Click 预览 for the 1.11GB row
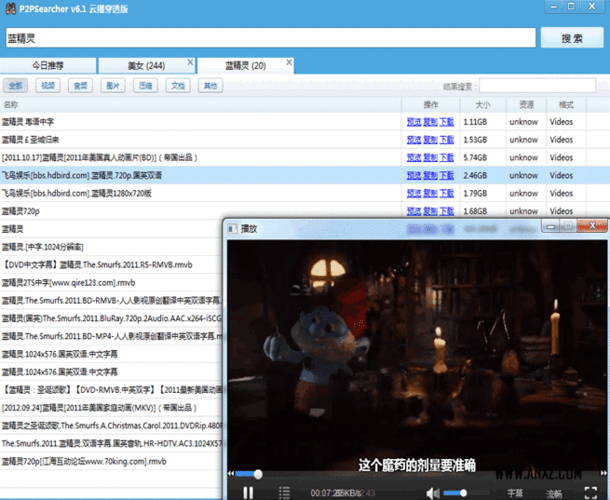 pyautogui.click(x=414, y=122)
